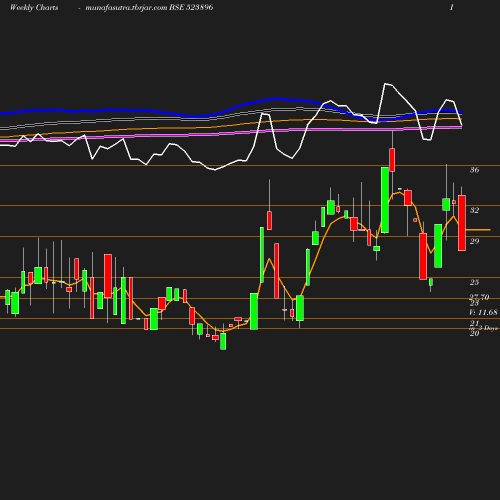Click the 'V: 11.68' volume label
Screen dimensions: 500x500
483,312
